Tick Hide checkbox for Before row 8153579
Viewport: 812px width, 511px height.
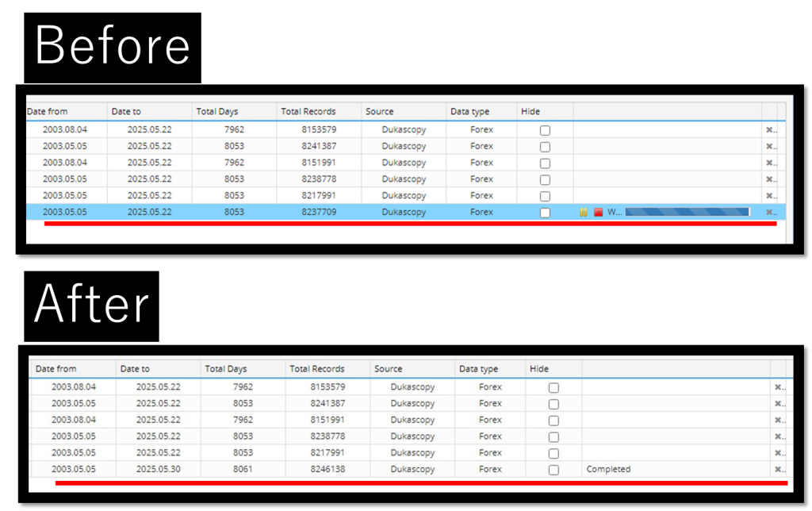[545, 130]
